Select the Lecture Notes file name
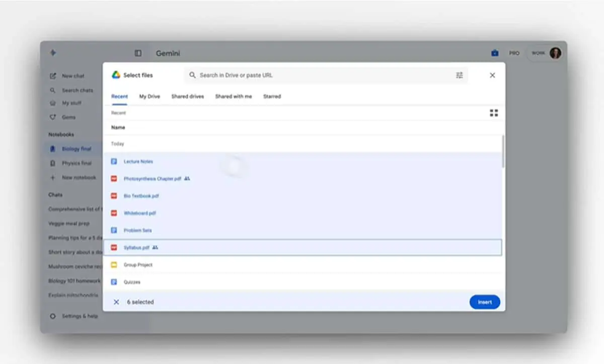The image size is (604, 364). point(138,162)
